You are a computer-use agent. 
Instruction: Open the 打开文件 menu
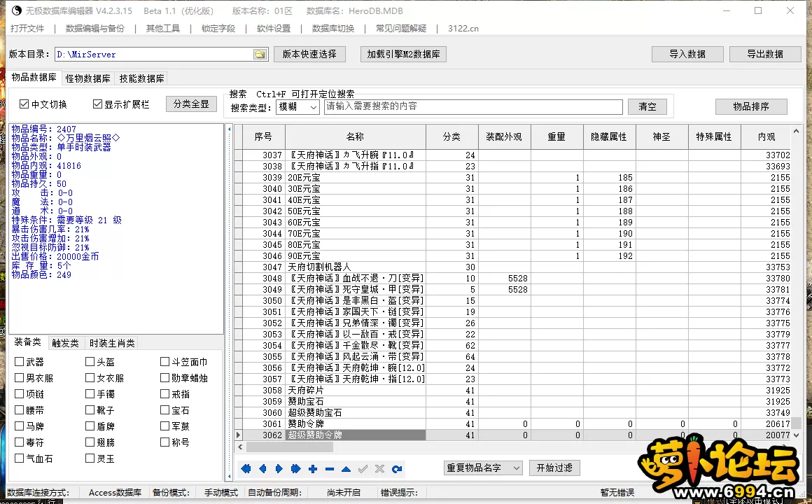click(27, 29)
